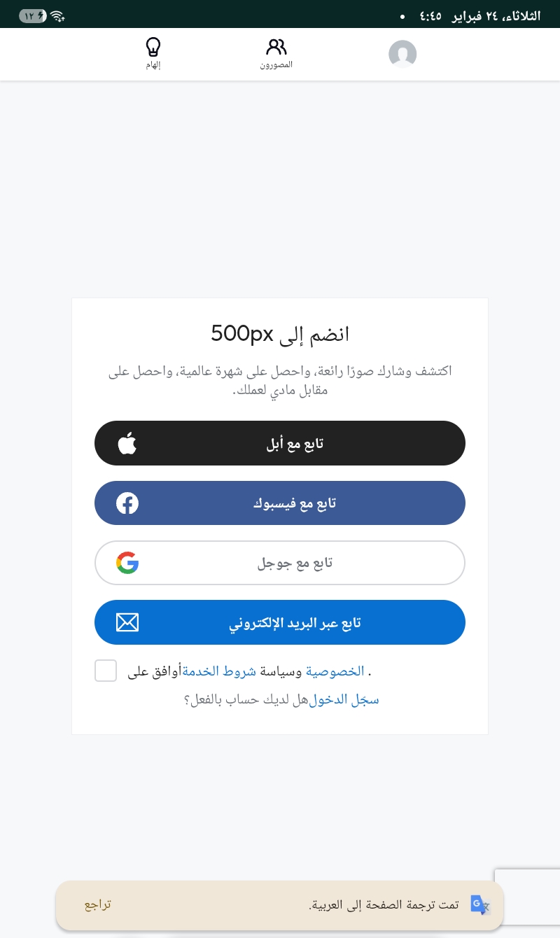560x938 pixels.
Task: Tap the notification dot in the status bar
Action: [402, 15]
